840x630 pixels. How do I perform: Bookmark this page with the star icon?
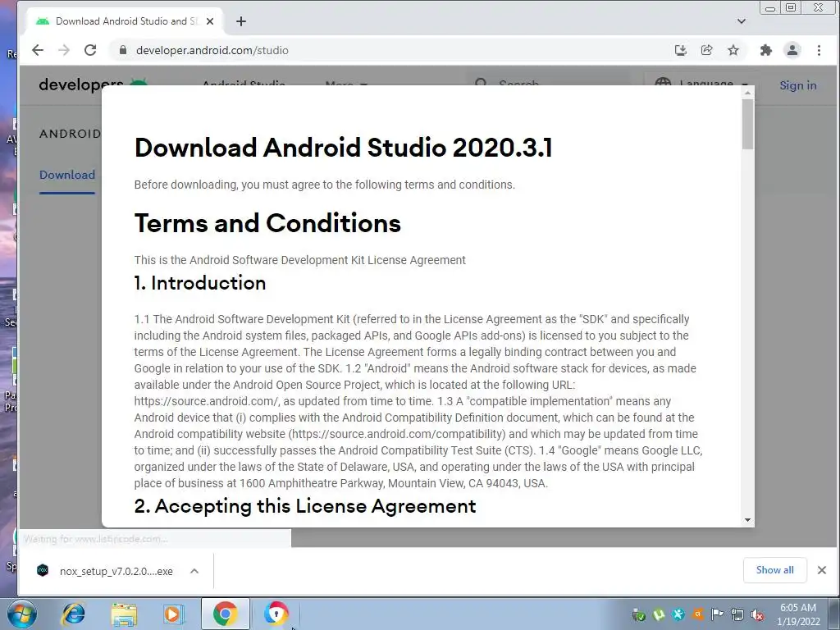(733, 50)
